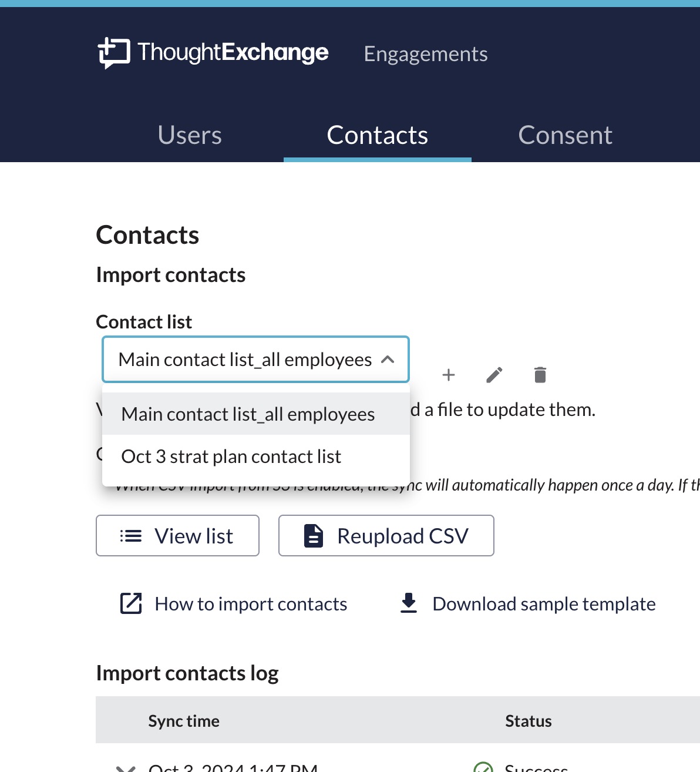The image size is (700, 772).
Task: Click external-link icon beside How to import contacts
Action: click(131, 603)
